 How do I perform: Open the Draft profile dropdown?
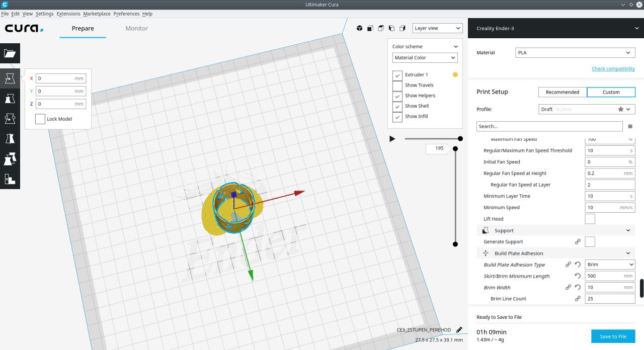coord(587,109)
